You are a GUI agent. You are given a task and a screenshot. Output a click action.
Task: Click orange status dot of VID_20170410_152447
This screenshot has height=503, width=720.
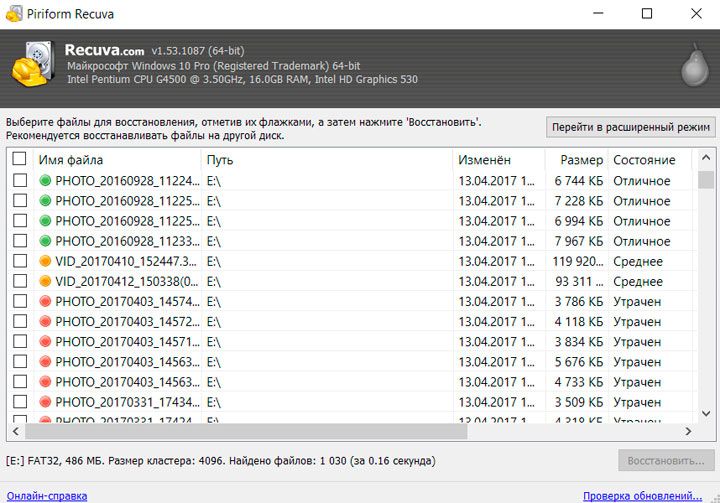[45, 261]
